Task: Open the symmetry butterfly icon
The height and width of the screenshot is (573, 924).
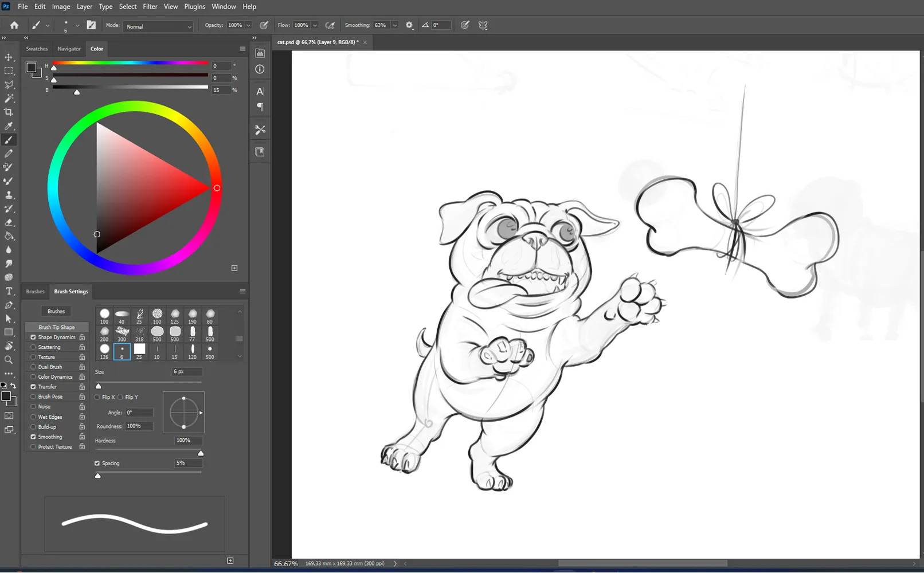Action: [483, 25]
